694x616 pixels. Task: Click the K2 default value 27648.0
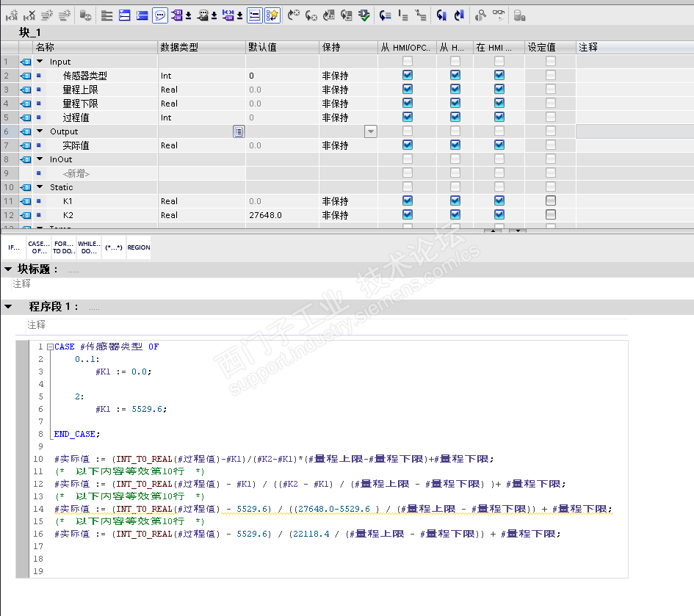[266, 215]
